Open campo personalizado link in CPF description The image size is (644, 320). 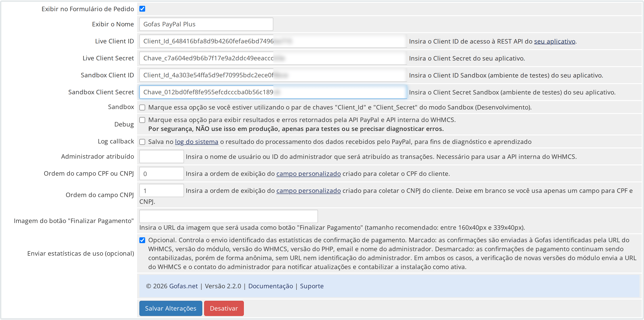click(309, 174)
